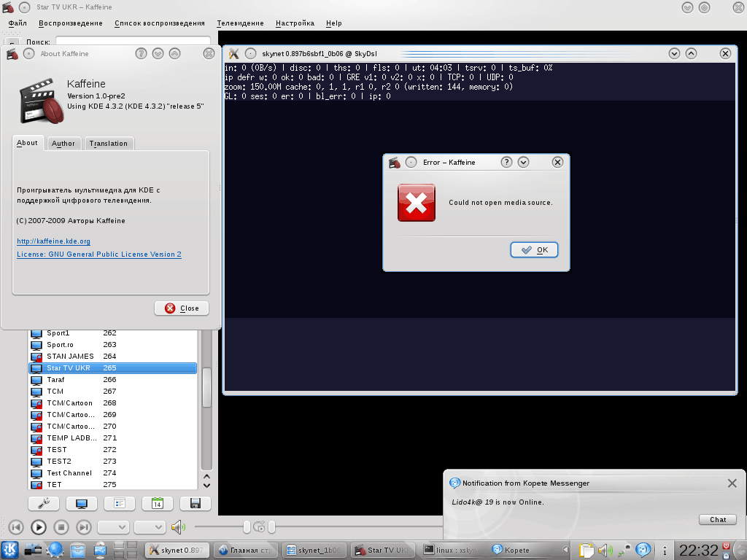Click the lock screen button in panel
The height and width of the screenshot is (560, 747).
(x=726, y=555)
